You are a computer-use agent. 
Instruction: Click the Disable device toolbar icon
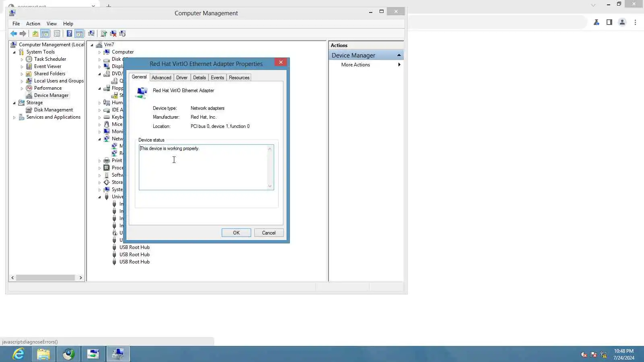coord(122,33)
